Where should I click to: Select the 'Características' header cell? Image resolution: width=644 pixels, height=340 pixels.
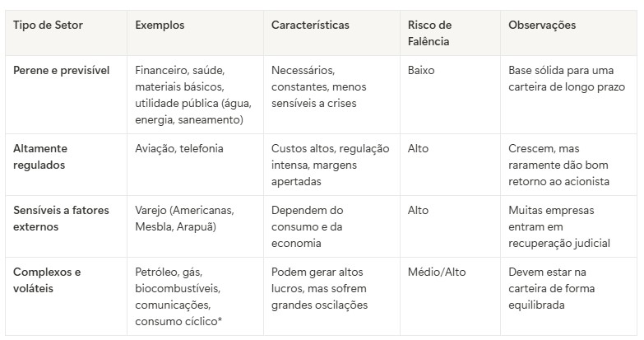click(310, 26)
